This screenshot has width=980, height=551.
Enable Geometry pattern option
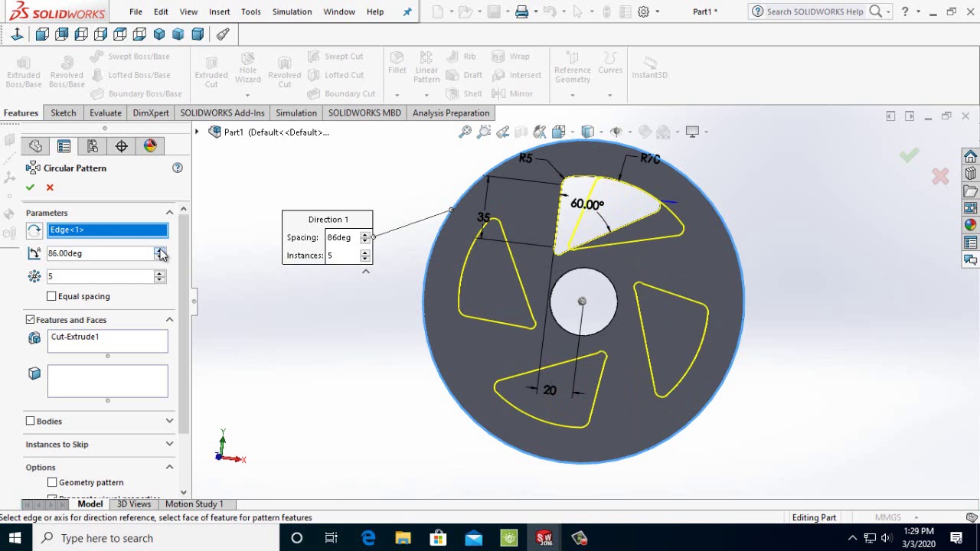pos(52,482)
